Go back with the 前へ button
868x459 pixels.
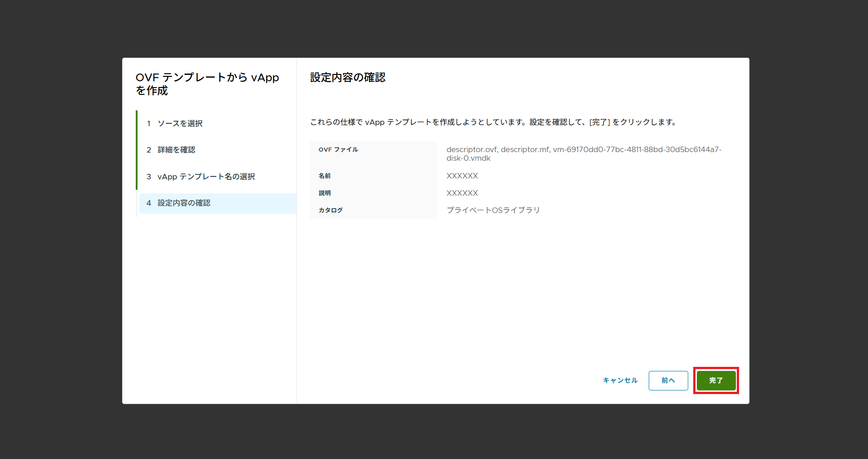click(x=668, y=380)
